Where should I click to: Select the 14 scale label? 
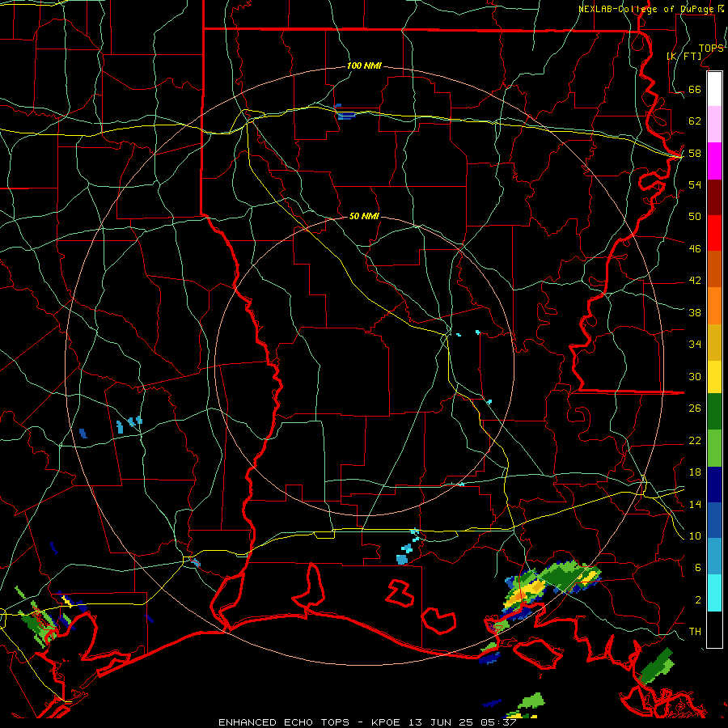point(695,504)
